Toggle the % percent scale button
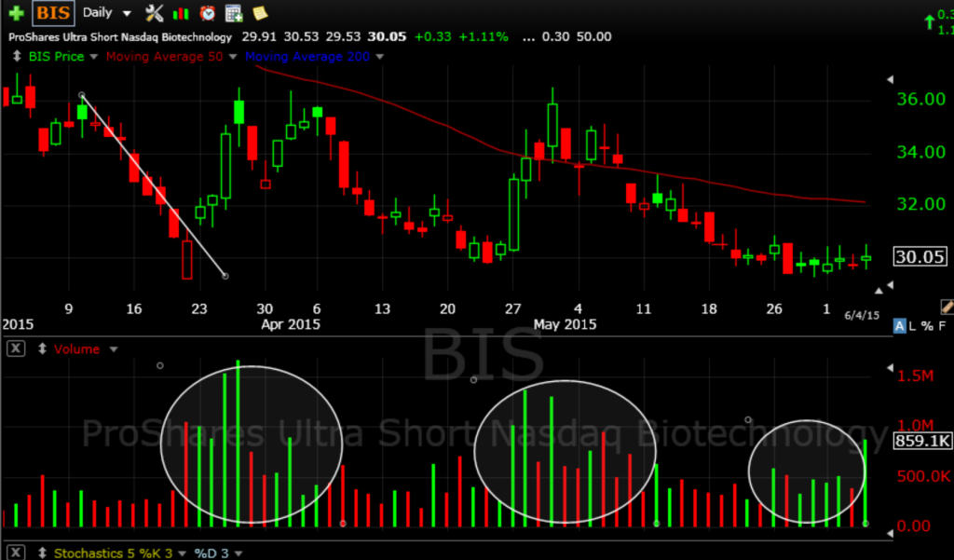Viewport: 954px width, 560px height. click(x=927, y=326)
